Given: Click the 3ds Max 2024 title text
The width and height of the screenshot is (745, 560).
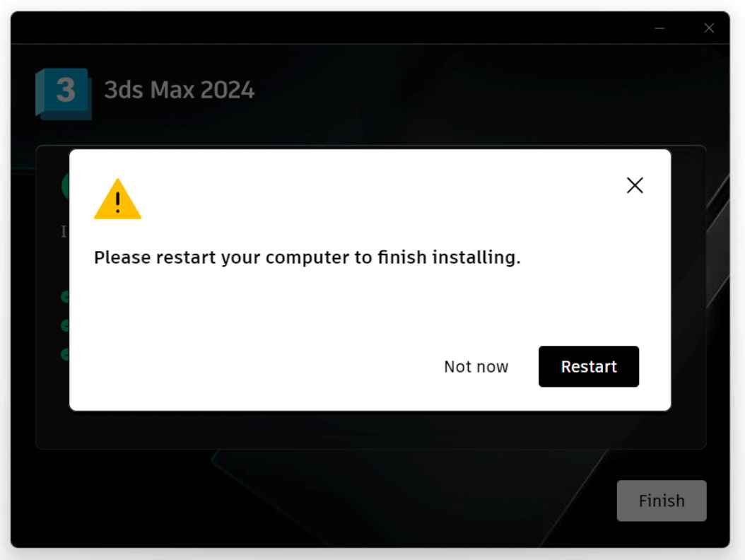Looking at the screenshot, I should (x=179, y=90).
